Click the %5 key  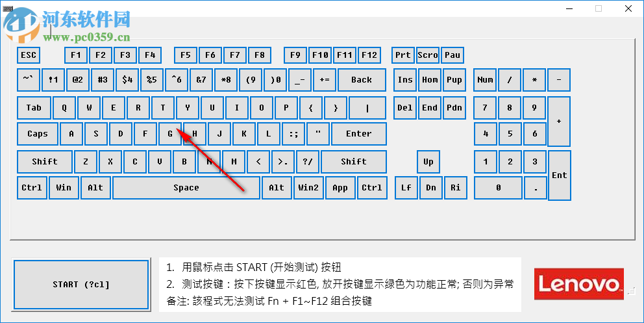(152, 80)
